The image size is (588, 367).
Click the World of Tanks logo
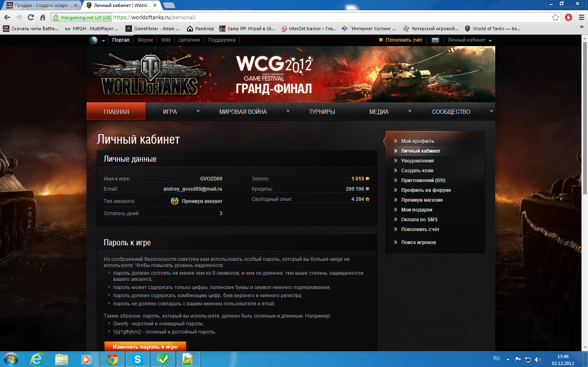(x=150, y=75)
